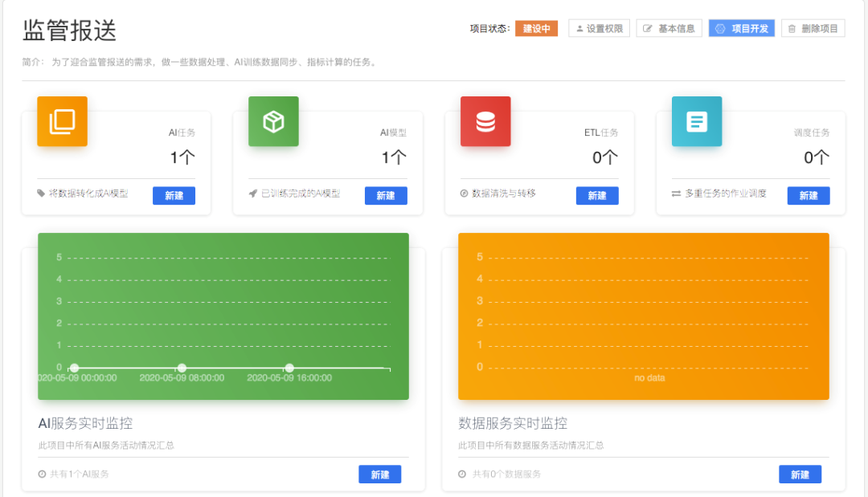Click 新建 under AI服务实时监控

point(379,475)
